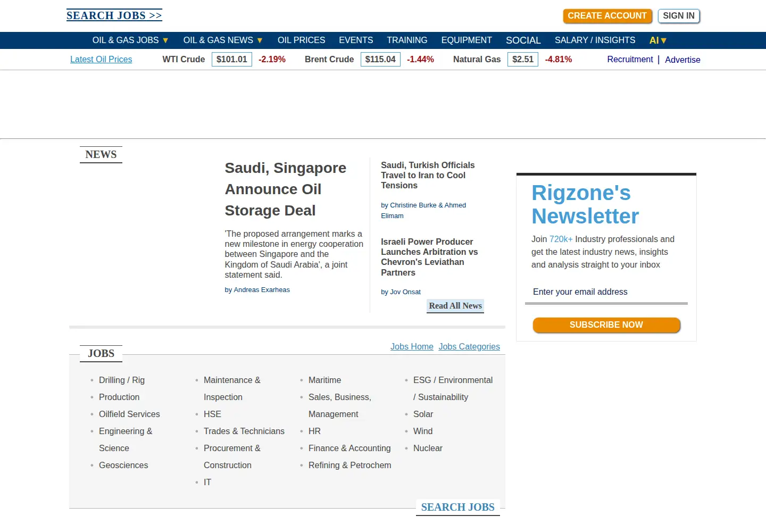Viewport: 766px width, 532px height.
Task: Open the Social navigation item
Action: tap(523, 40)
